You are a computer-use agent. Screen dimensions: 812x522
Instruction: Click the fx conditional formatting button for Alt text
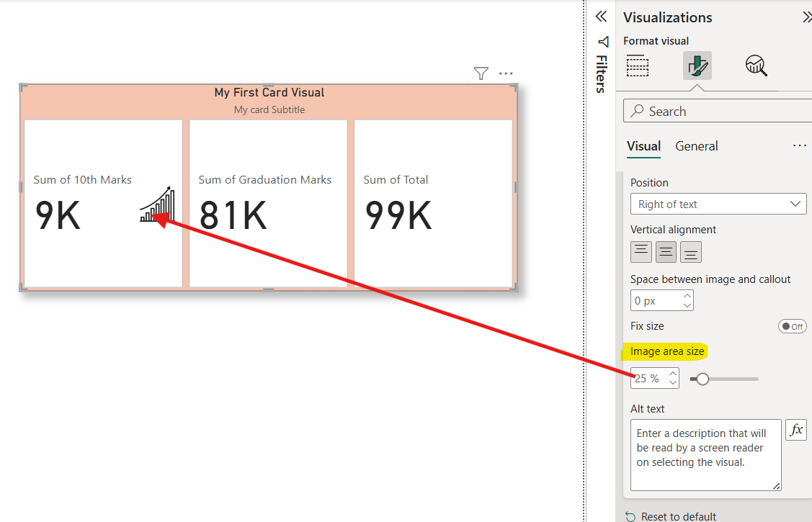(x=796, y=430)
